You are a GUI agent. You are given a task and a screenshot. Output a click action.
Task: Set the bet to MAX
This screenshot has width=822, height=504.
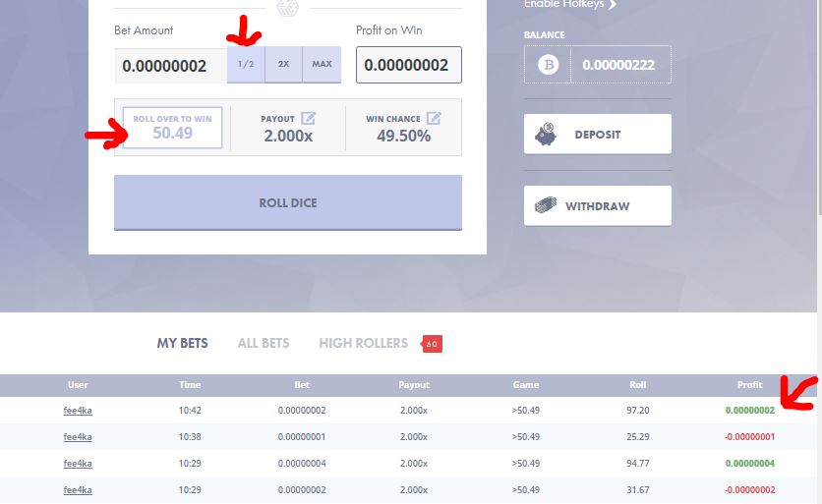pyautogui.click(x=322, y=64)
